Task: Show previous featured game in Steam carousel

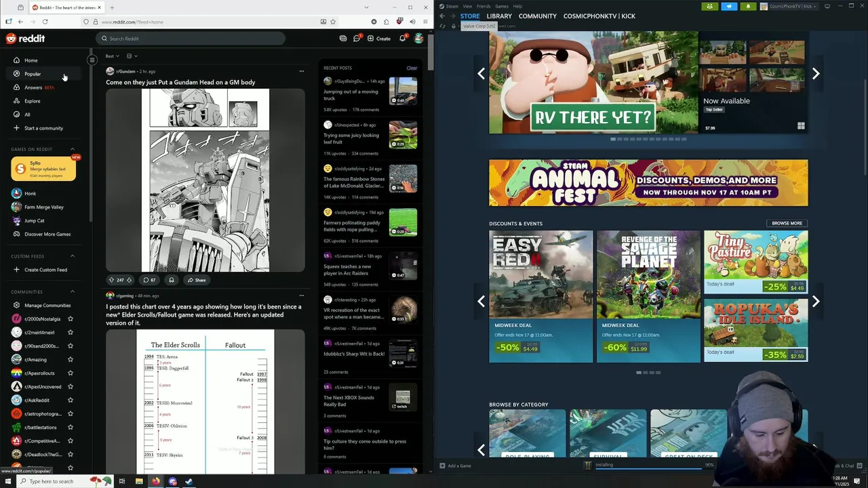Action: [x=481, y=73]
